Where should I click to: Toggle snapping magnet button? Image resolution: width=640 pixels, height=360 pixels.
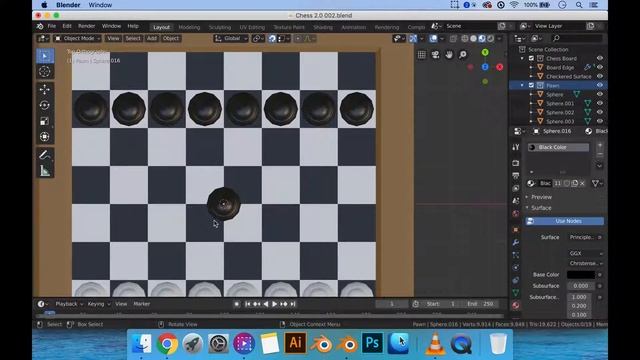pos(272,38)
